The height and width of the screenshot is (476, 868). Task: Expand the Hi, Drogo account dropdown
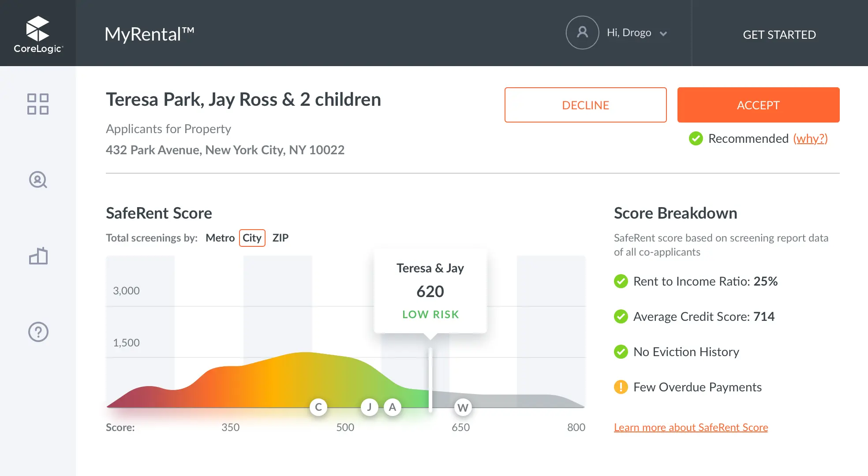629,33
